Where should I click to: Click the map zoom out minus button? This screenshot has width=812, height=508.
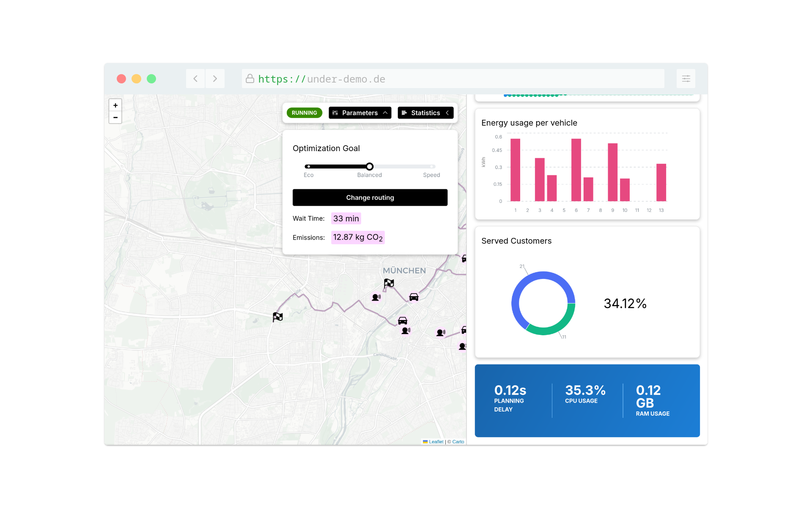(x=115, y=117)
